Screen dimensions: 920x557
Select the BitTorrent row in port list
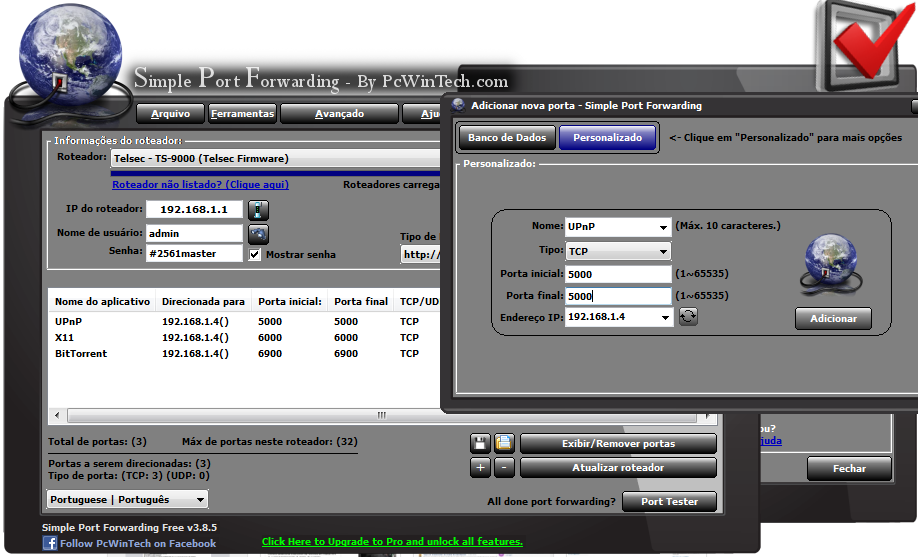(x=244, y=353)
